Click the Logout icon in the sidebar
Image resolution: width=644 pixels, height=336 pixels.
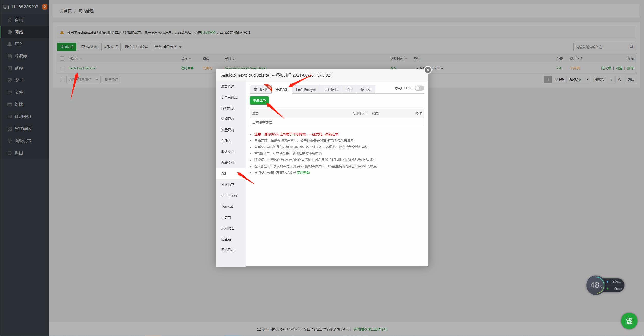tap(10, 153)
